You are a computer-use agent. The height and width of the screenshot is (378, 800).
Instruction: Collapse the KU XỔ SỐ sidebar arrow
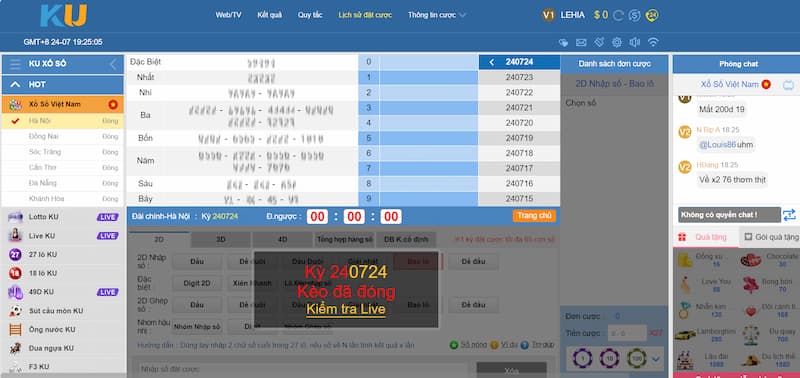pyautogui.click(x=113, y=64)
